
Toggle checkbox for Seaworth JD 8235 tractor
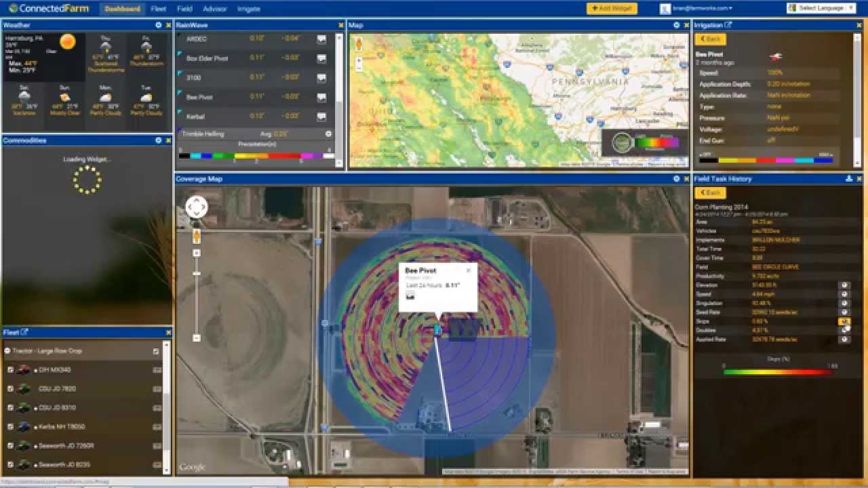tap(10, 464)
